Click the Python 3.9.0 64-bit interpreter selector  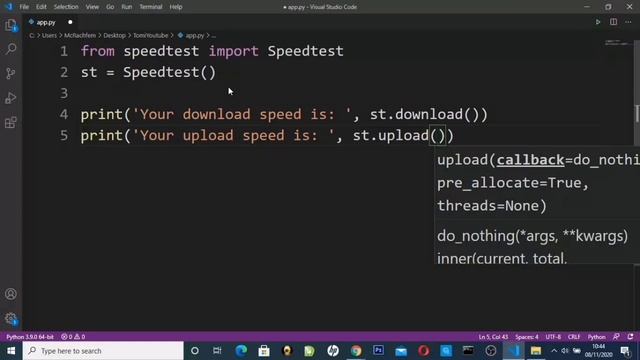[x=30, y=337]
